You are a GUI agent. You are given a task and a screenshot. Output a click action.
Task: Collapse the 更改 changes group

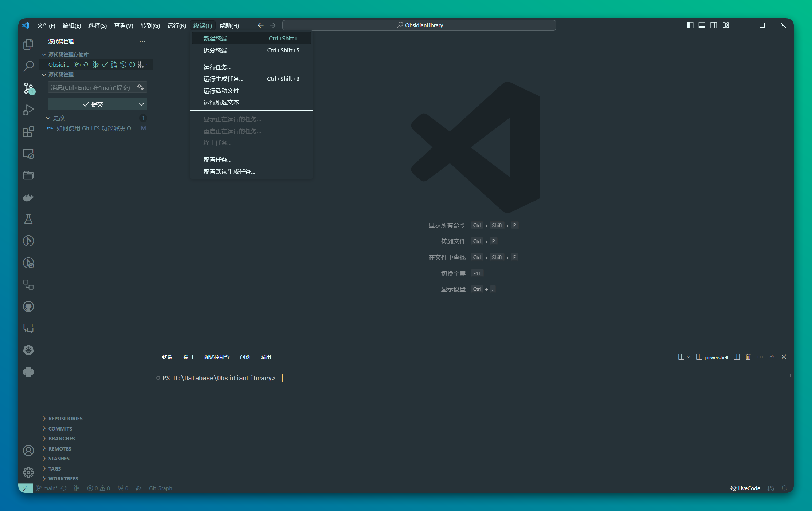click(48, 118)
